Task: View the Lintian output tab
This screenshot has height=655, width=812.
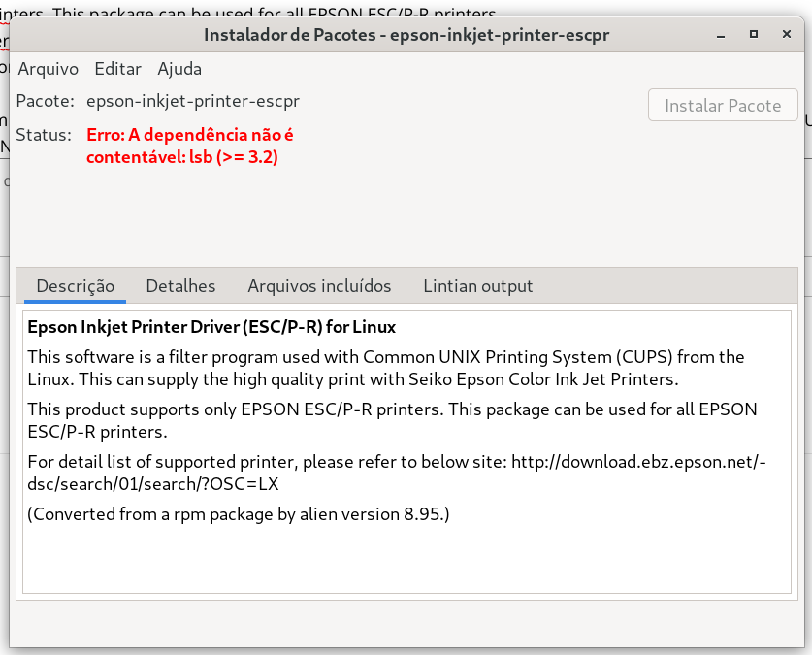Action: (478, 286)
